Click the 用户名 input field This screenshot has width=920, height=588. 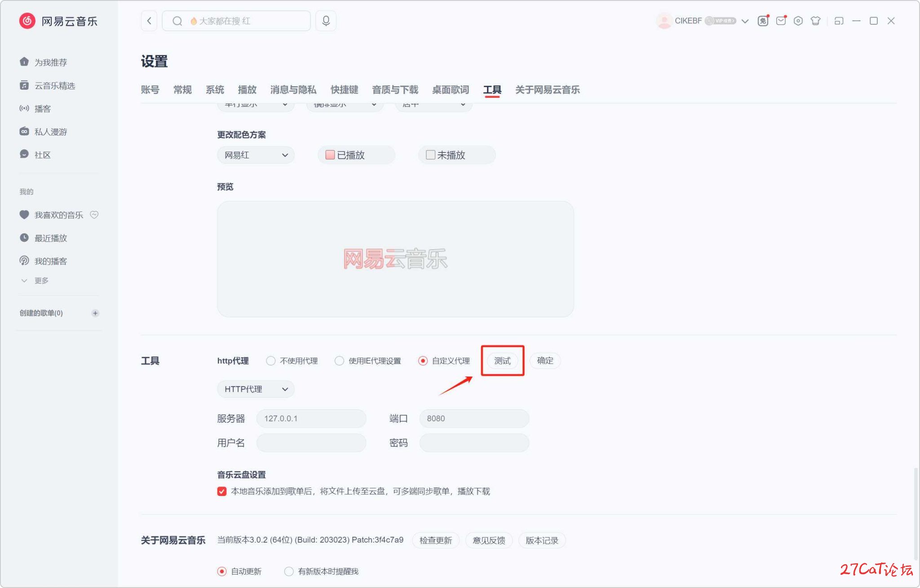311,443
